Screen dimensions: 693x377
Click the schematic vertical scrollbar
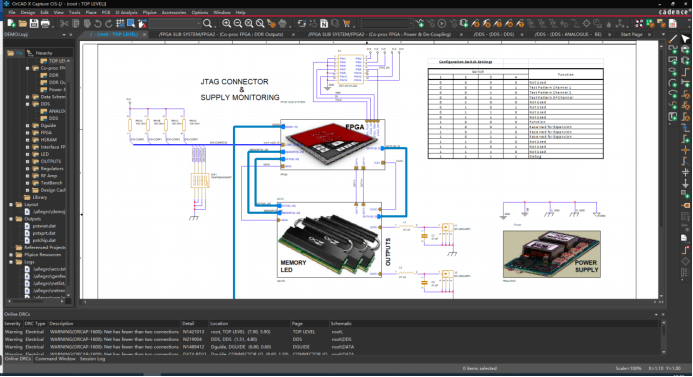(x=661, y=170)
